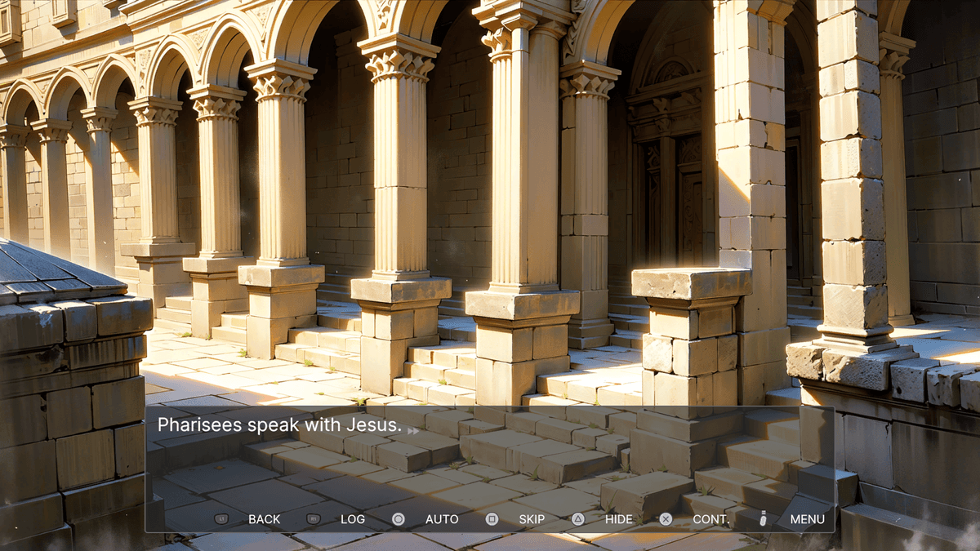Click the L1 button icon beside BACK
Image resolution: width=980 pixels, height=551 pixels.
221,519
